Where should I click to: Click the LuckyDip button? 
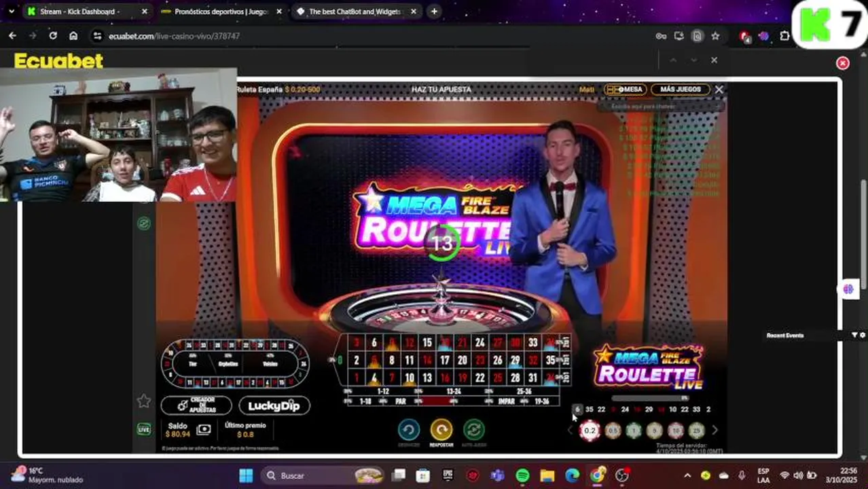[x=274, y=405]
